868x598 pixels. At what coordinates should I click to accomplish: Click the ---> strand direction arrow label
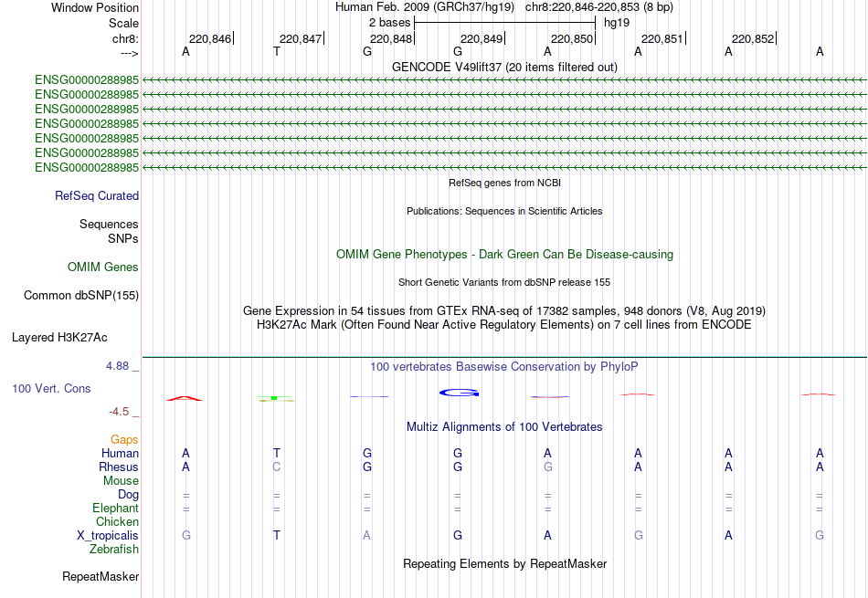[x=129, y=53]
